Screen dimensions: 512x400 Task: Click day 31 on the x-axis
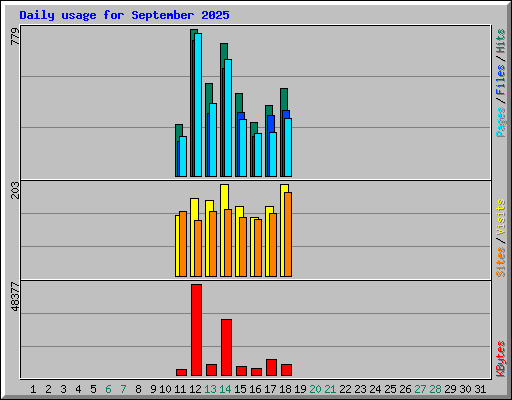click(480, 389)
